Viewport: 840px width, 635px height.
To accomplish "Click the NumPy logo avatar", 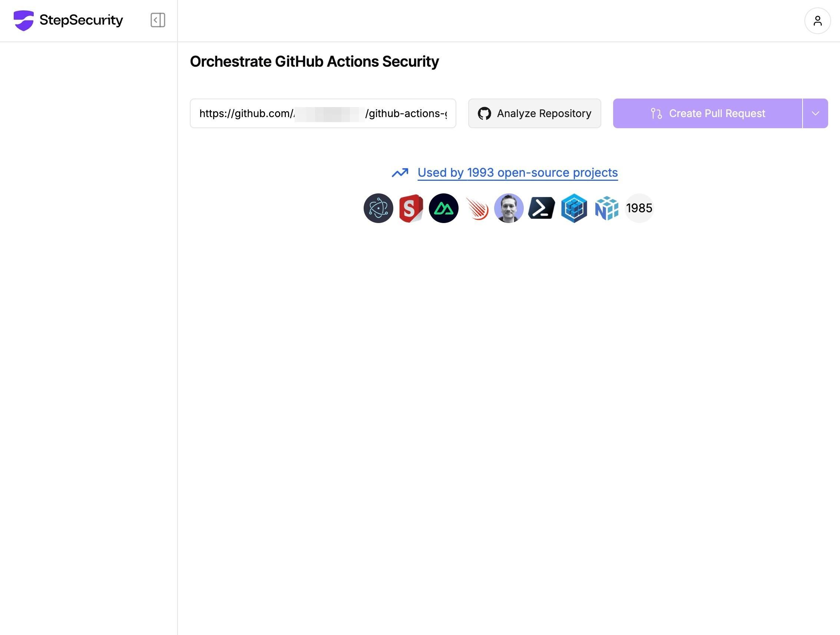I will click(607, 208).
